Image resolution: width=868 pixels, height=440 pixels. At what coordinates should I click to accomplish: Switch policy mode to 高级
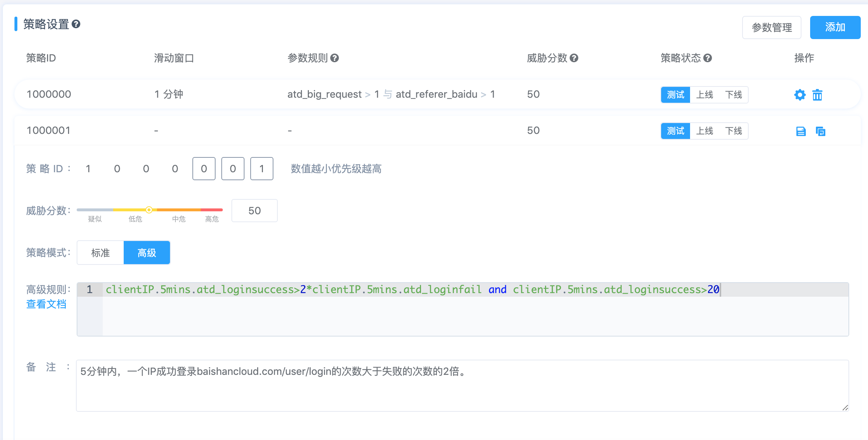(147, 253)
